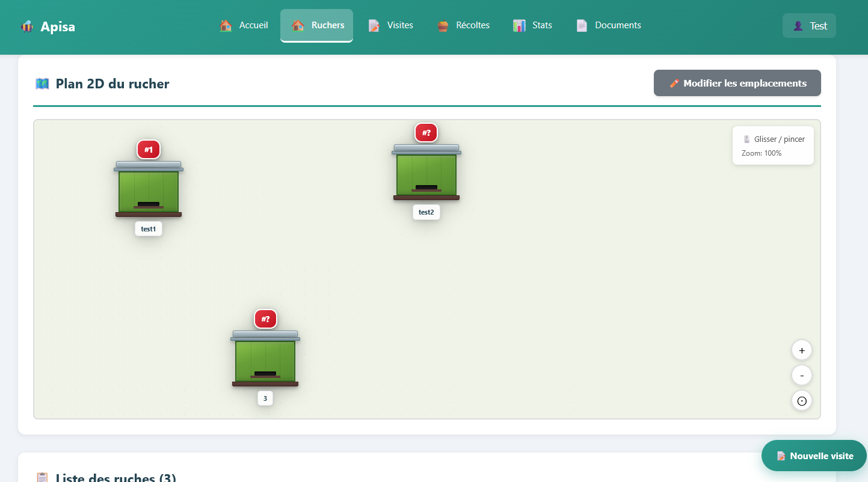Click Modifier les emplacements button
Image resolution: width=868 pixels, height=482 pixels.
pyautogui.click(x=737, y=83)
